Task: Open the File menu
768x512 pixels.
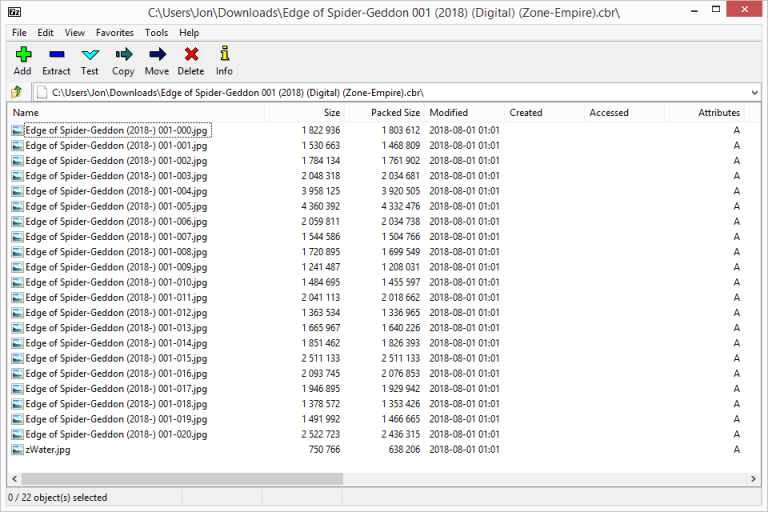Action: [19, 33]
